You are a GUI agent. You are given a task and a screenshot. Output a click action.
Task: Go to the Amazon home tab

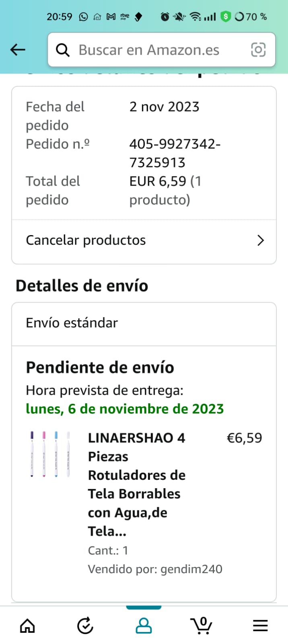(27, 625)
